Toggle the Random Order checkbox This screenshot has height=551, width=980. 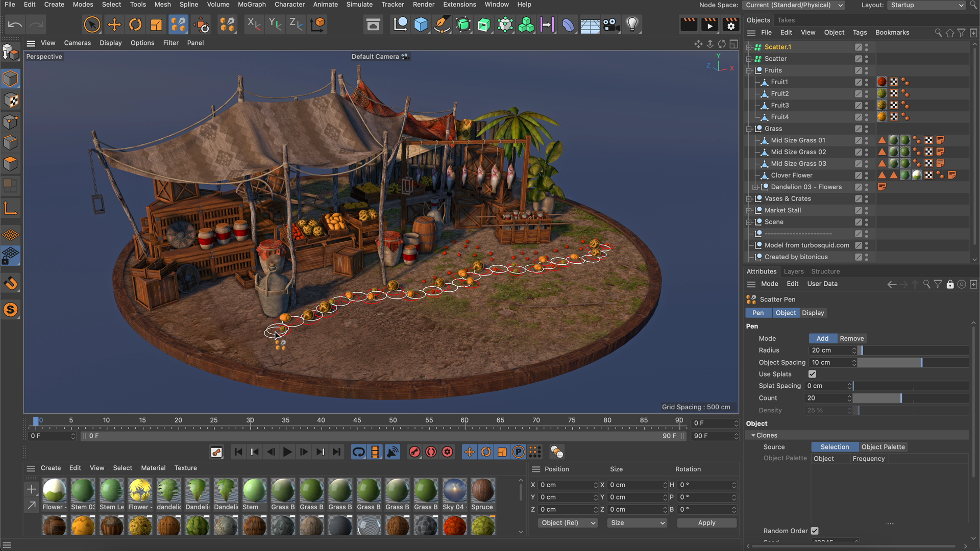(815, 531)
